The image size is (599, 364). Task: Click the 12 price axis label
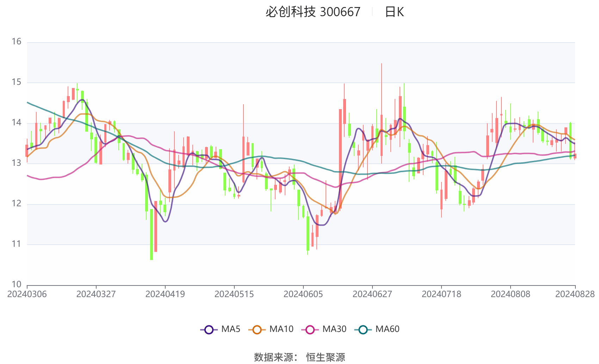[x=17, y=203]
